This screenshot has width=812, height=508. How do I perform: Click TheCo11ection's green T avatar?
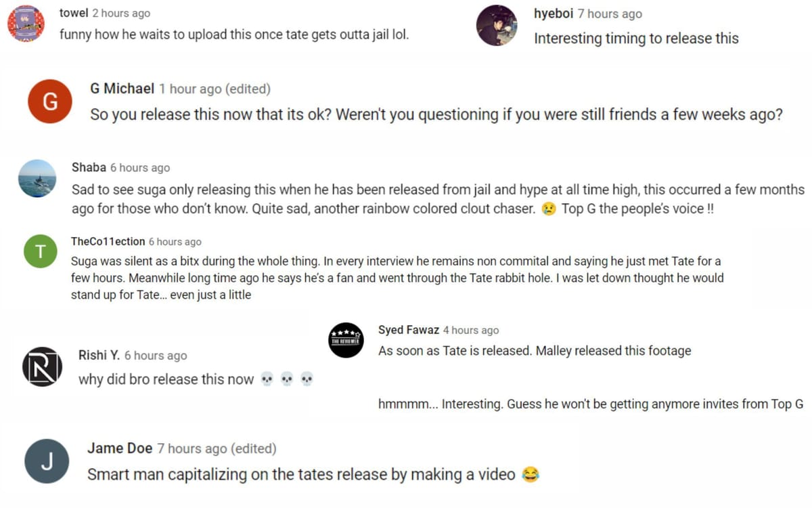[41, 252]
